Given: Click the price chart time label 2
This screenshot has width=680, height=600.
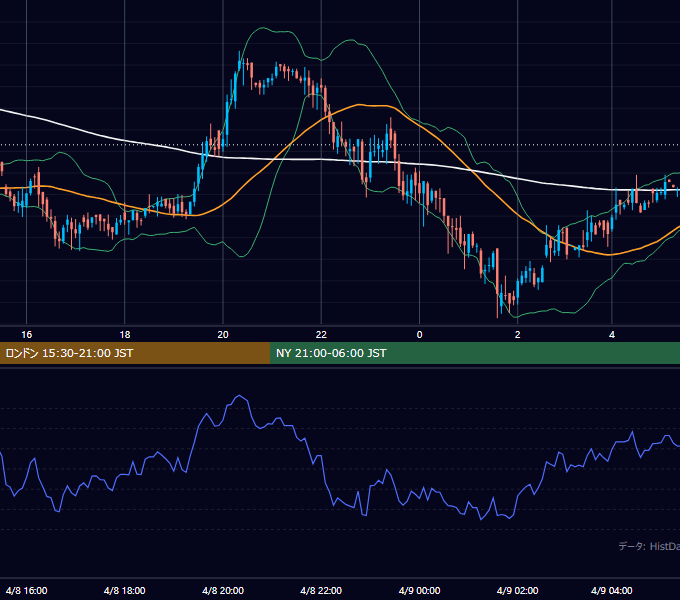Looking at the screenshot, I should (x=517, y=335).
